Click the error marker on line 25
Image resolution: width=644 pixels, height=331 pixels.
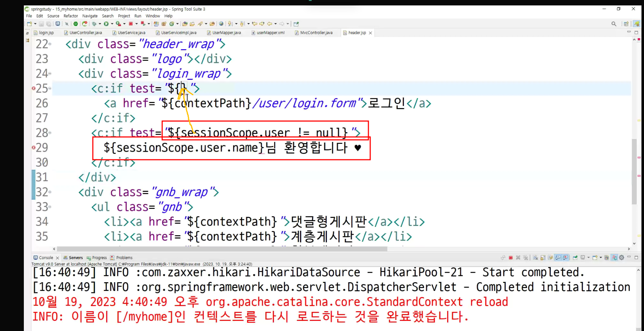coord(34,88)
